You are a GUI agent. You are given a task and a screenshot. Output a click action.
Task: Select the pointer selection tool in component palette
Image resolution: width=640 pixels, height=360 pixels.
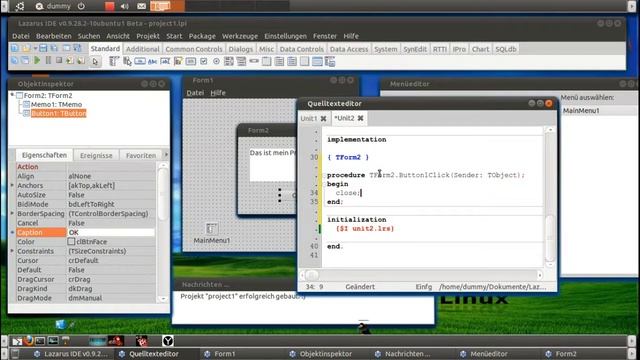coord(95,62)
